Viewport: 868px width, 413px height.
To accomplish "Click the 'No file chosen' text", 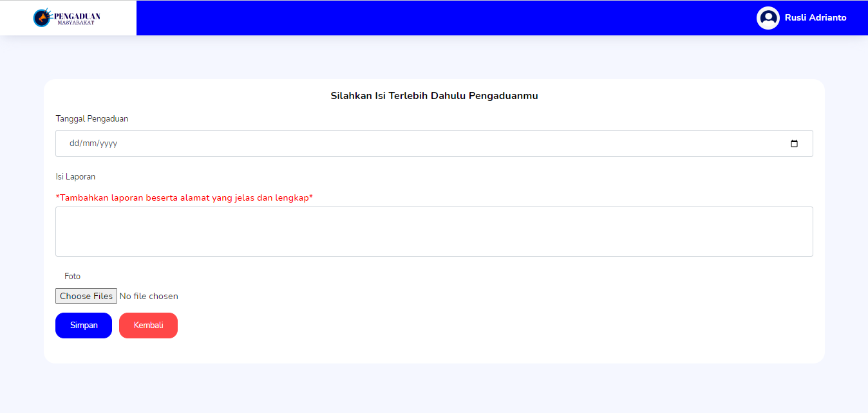I will tap(149, 296).
